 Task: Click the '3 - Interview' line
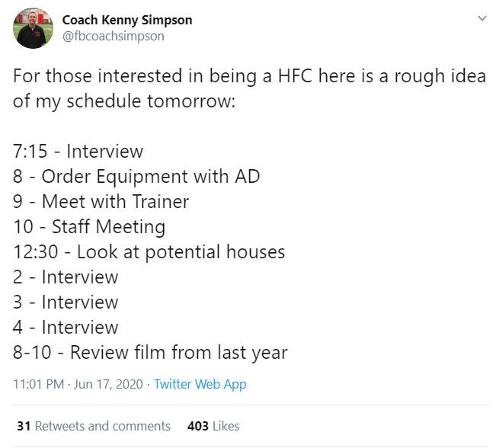(x=66, y=302)
